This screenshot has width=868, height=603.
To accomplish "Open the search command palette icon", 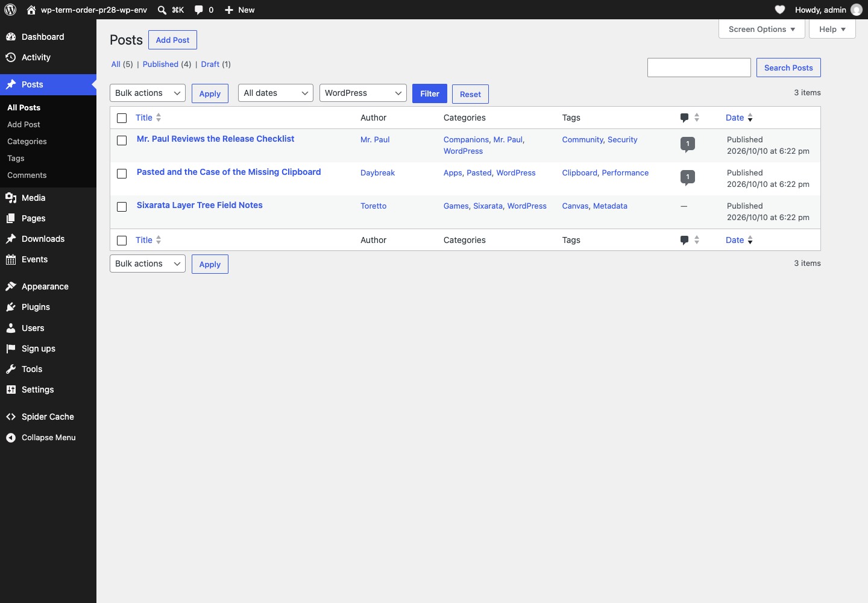I will (x=162, y=10).
